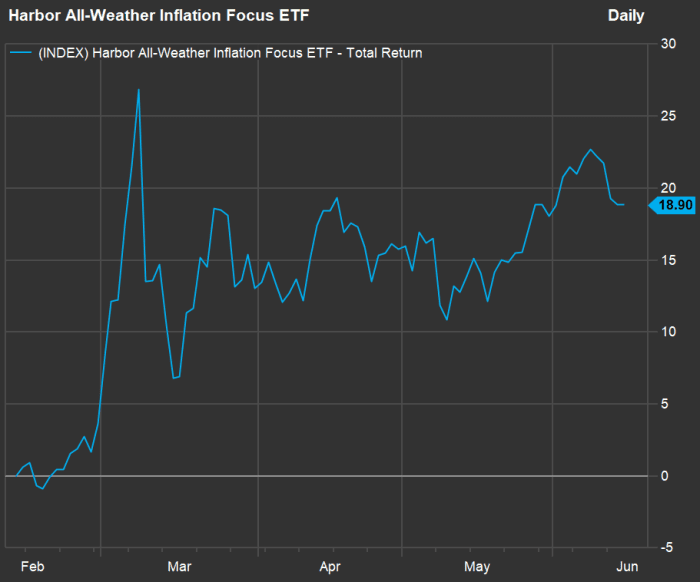Click the chart title Harbor All-Weather Inflation Focus ETF

tap(159, 16)
